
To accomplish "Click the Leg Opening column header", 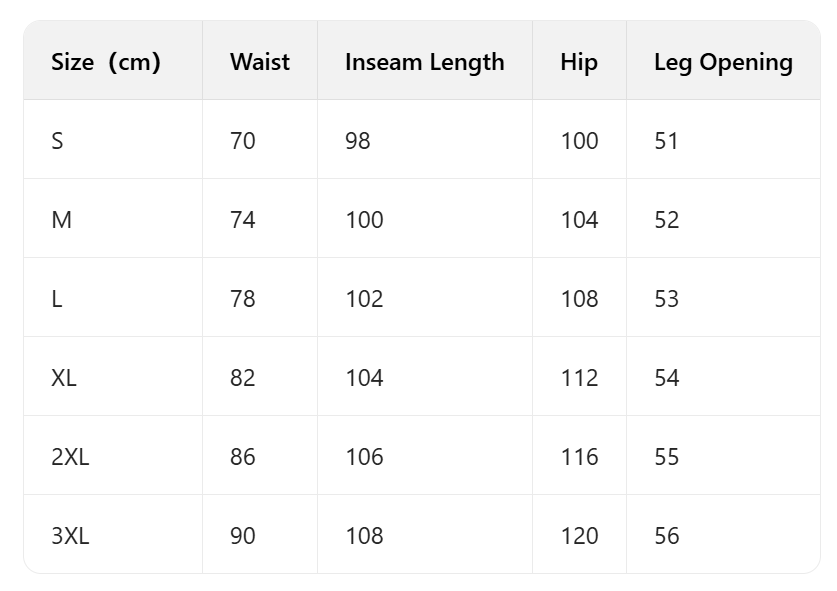I will coord(723,62).
